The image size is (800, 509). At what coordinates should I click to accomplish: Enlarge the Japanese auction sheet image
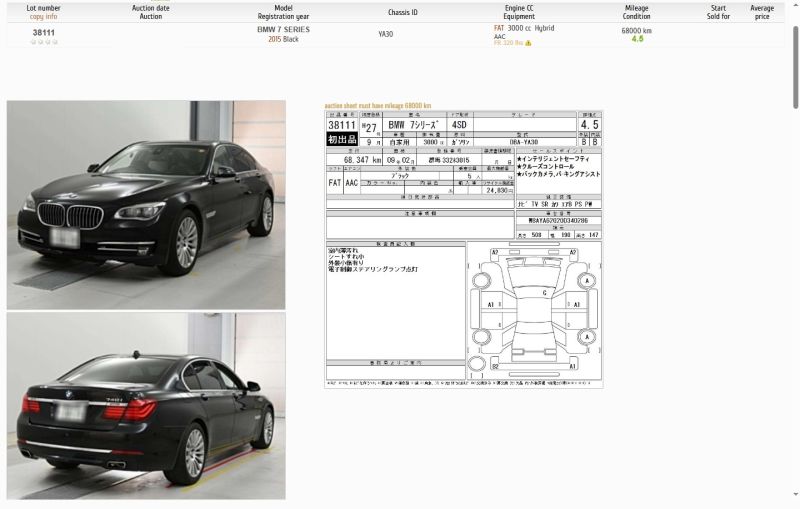pyautogui.click(x=463, y=249)
